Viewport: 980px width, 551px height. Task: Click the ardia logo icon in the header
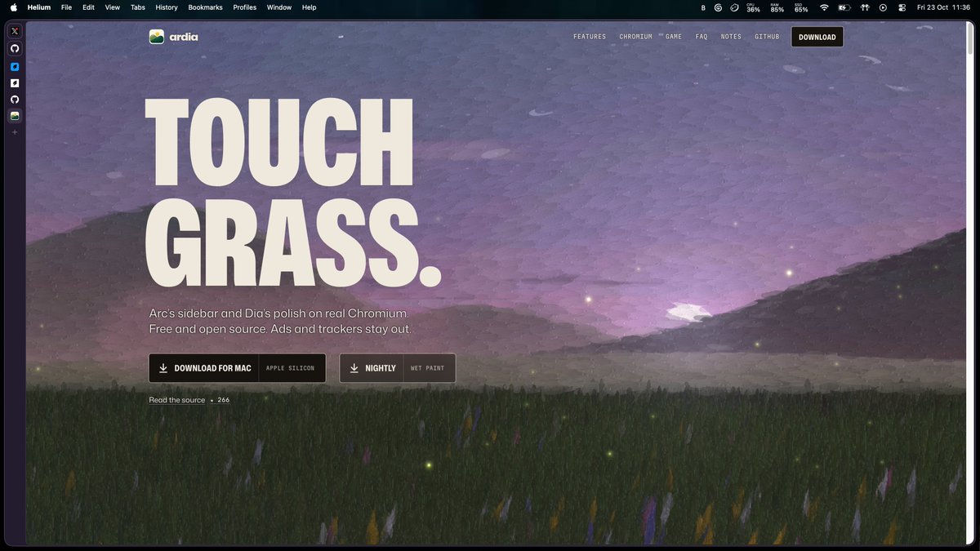tap(157, 37)
